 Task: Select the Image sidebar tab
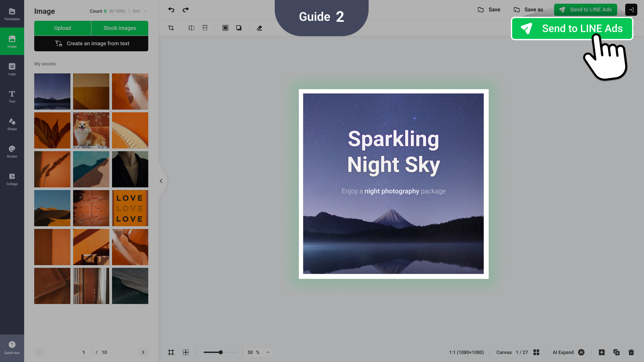pos(12,41)
